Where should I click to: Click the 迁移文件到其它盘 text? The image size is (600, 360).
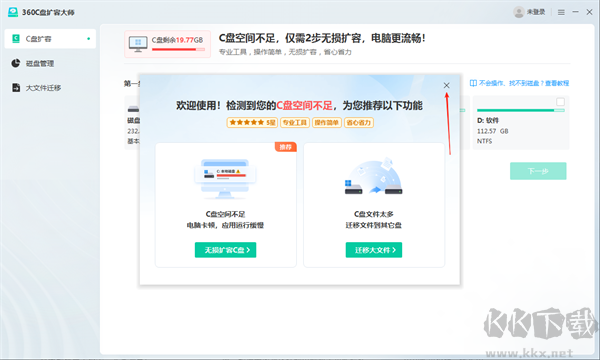click(373, 225)
